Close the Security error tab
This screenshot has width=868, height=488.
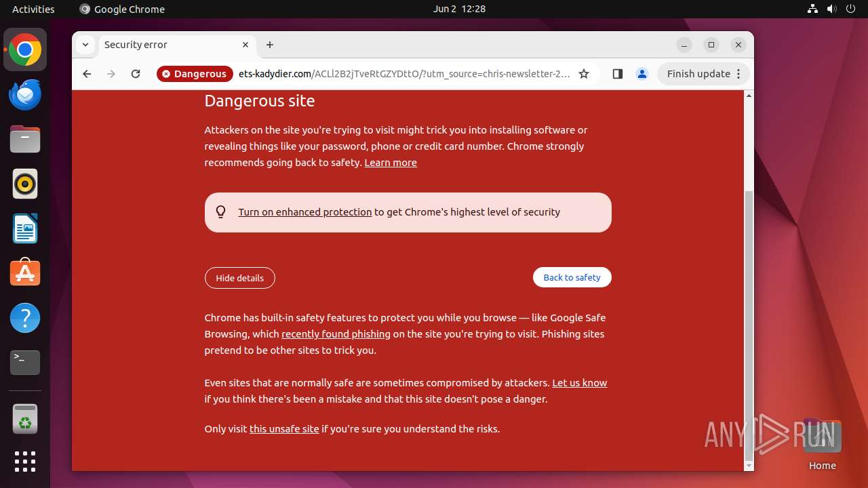[x=245, y=45]
